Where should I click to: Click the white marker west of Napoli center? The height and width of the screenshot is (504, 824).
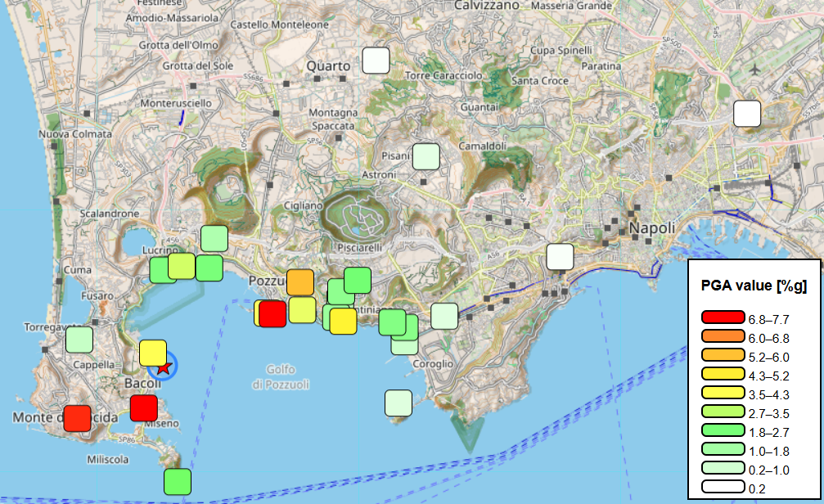561,258
